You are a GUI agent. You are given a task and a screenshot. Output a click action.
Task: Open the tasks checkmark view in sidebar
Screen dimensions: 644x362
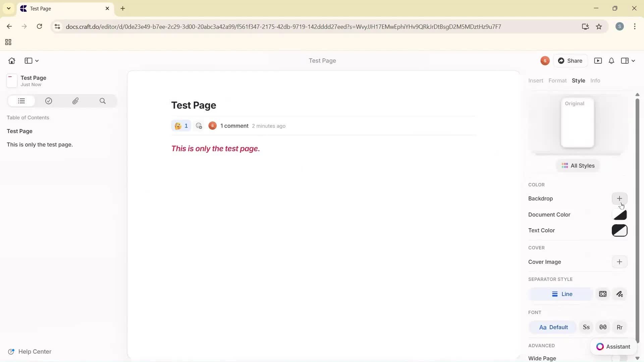[x=48, y=101]
